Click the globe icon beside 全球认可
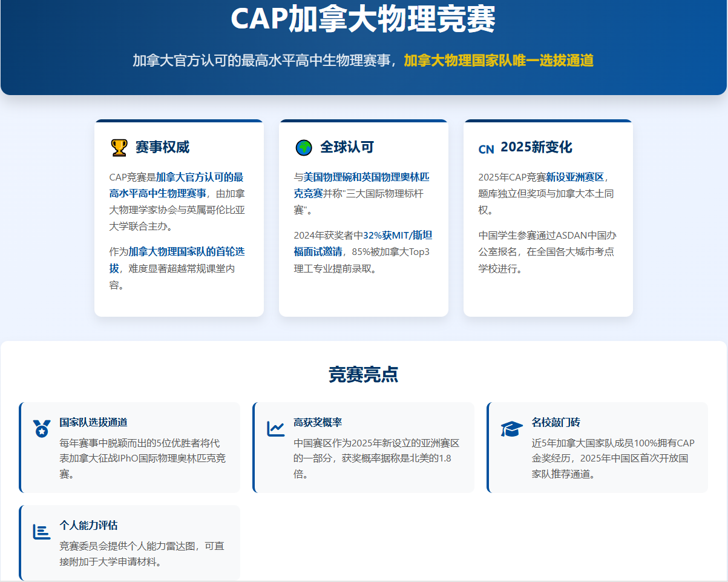 tap(303, 147)
